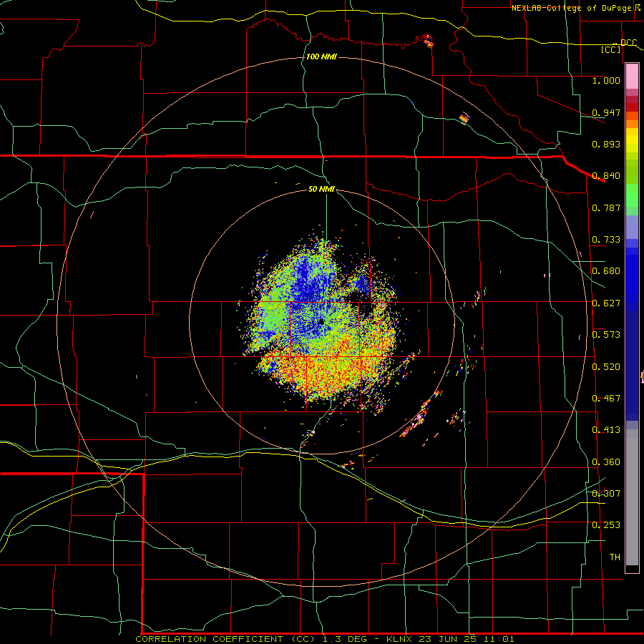Click the 11:01 timestamp in caption
644x644 pixels.
click(x=499, y=639)
